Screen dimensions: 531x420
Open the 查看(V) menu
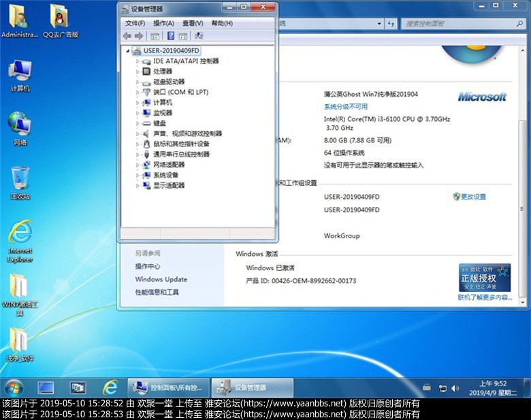coord(193,23)
